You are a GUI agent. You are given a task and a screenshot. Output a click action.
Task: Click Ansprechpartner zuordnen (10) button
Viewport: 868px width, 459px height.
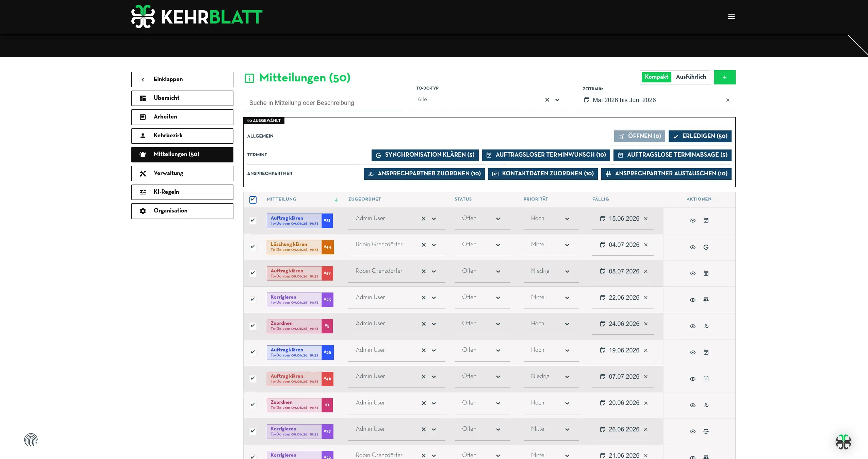424,174
